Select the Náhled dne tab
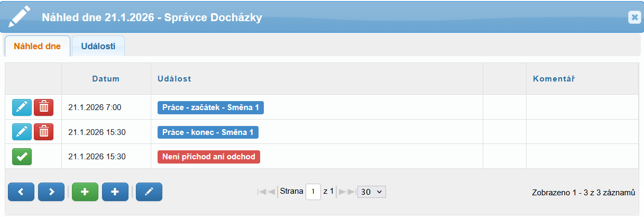The width and height of the screenshot is (644, 217). click(x=37, y=46)
